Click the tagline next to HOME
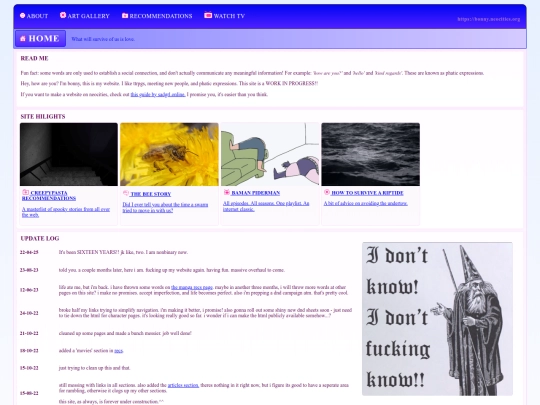This screenshot has width=540, height=405. click(x=103, y=39)
